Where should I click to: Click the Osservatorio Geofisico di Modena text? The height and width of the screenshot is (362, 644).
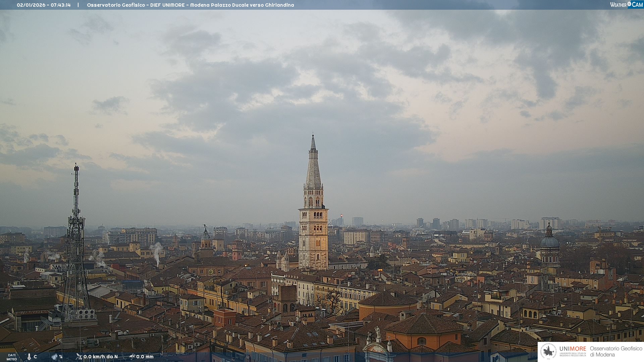[x=616, y=352]
